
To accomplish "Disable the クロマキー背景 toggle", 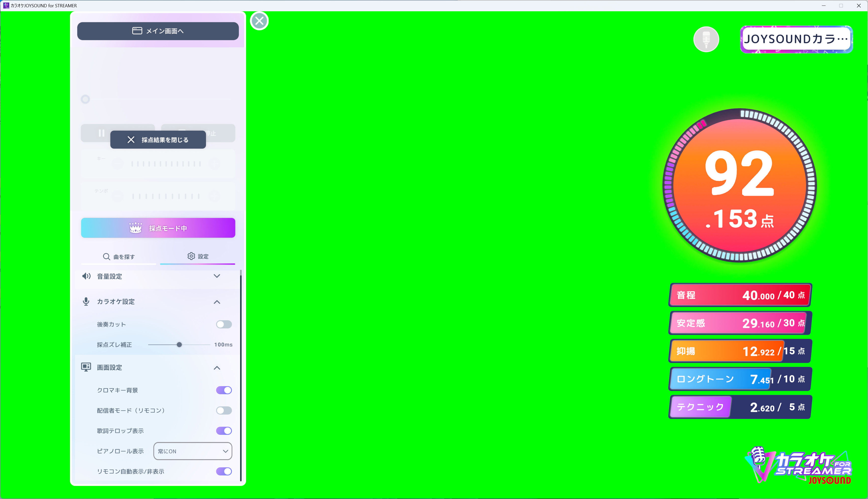I will 224,390.
